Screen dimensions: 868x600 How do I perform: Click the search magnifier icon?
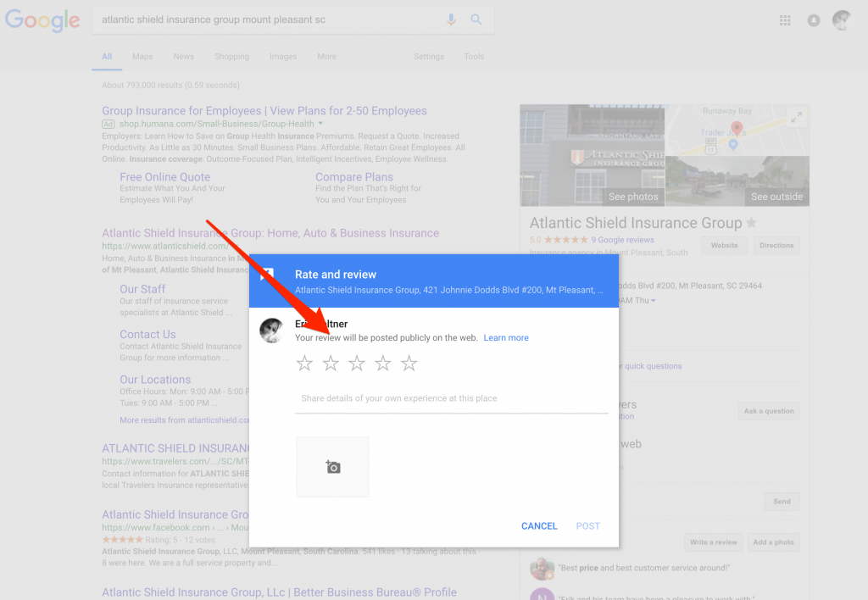[476, 20]
